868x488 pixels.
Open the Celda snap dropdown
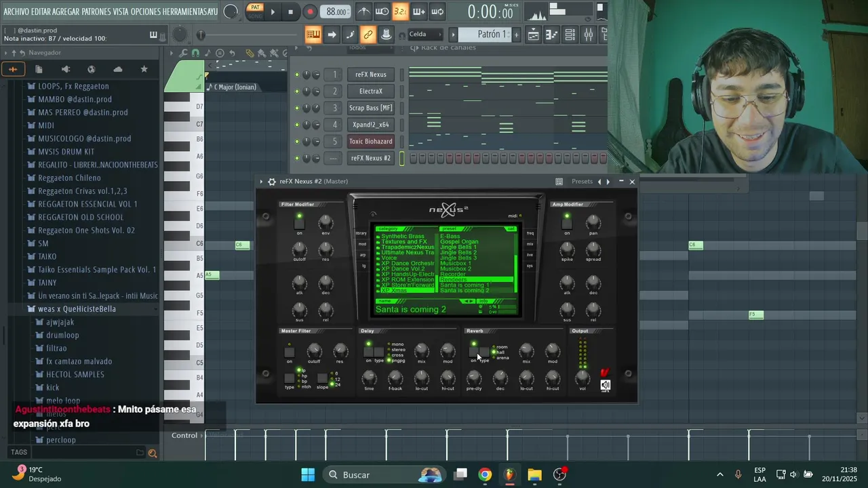(x=425, y=35)
